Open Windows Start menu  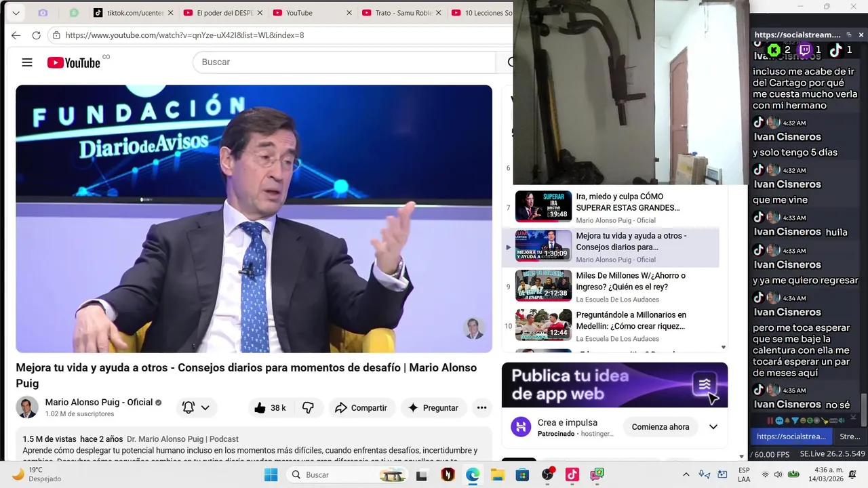pos(271,474)
